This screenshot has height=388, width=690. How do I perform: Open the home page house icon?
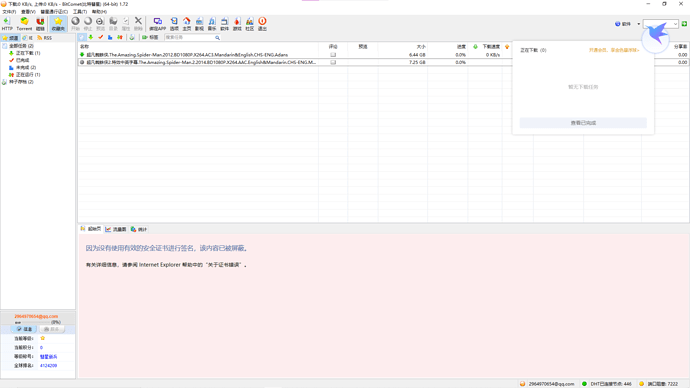[x=187, y=24]
